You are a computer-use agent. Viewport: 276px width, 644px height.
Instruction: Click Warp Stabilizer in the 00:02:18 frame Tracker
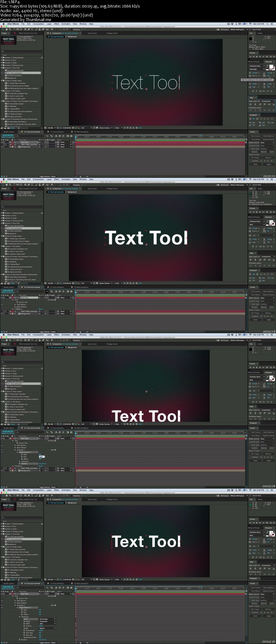pos(268,291)
